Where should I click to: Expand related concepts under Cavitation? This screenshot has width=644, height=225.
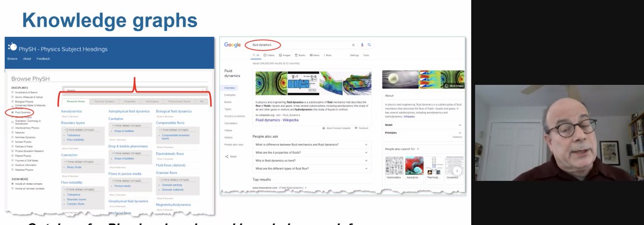click(x=127, y=125)
